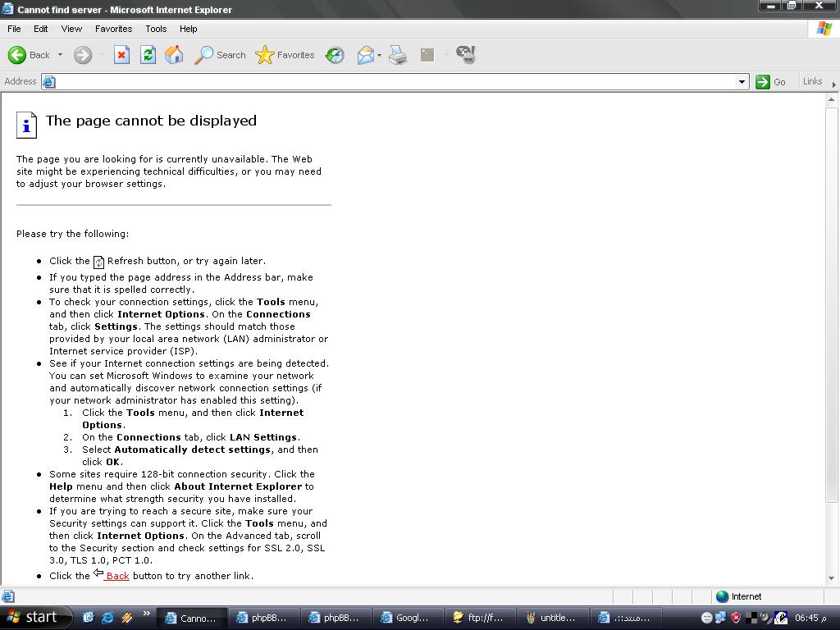Click the vertical scrollbar thumb
This screenshot has height=630, width=840.
(x=832, y=305)
